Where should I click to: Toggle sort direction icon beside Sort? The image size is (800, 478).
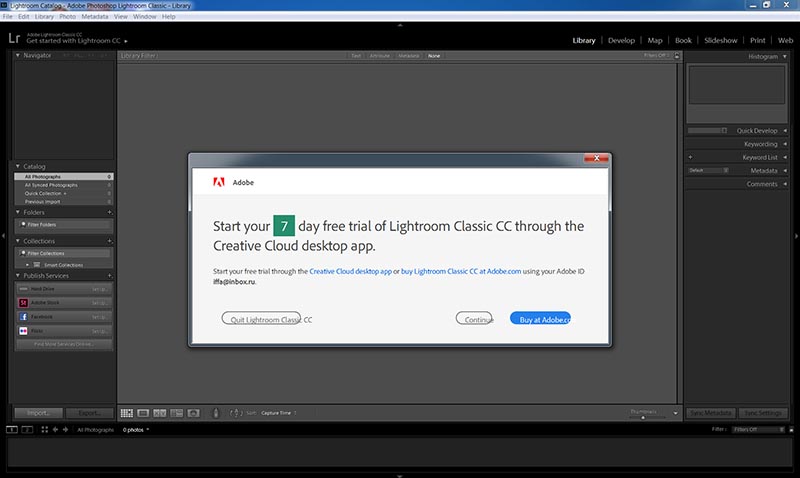coord(235,413)
